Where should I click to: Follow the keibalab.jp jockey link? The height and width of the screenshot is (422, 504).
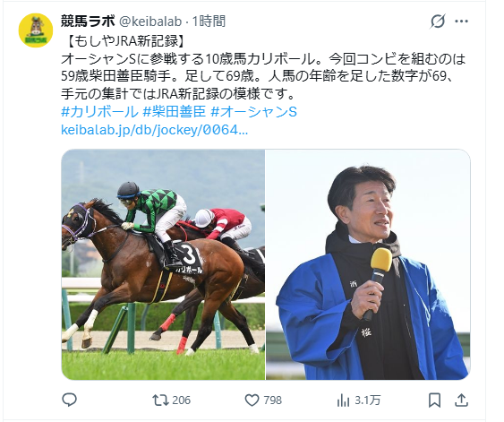154,130
